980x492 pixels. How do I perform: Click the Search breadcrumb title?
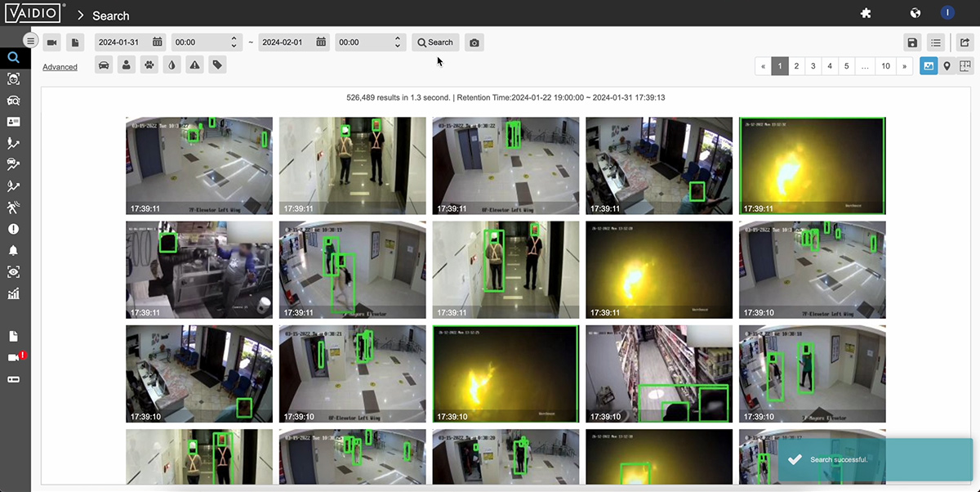tap(111, 16)
